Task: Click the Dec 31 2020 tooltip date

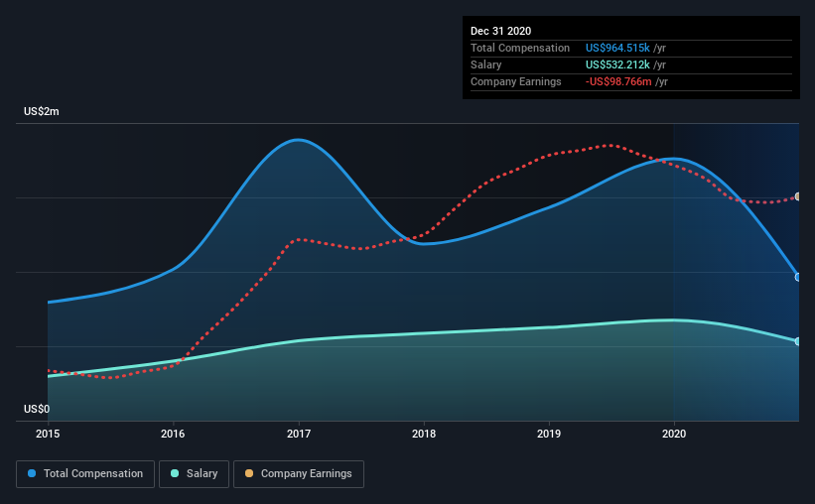Action: (x=501, y=31)
